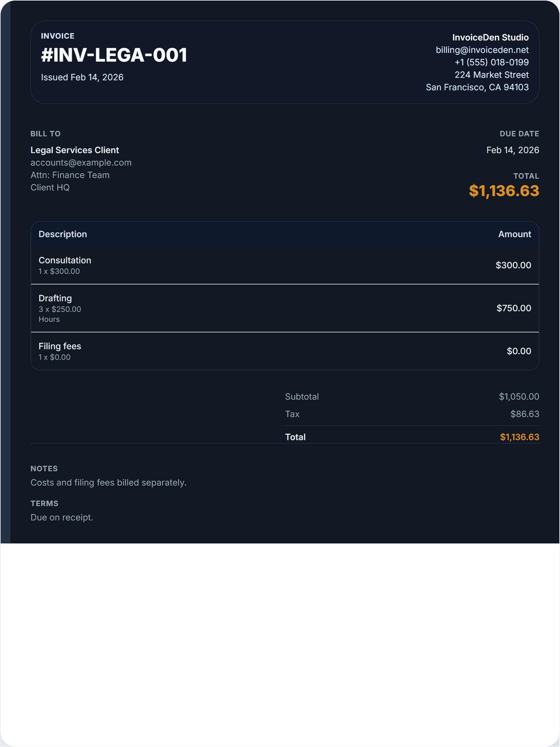Screen dimensions: 560x747
Task: Click the $750.00 Drafting amount
Action: [513, 308]
